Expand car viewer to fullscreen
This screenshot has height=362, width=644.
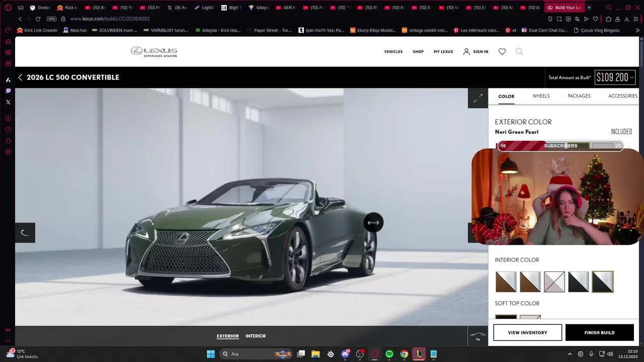click(x=478, y=98)
